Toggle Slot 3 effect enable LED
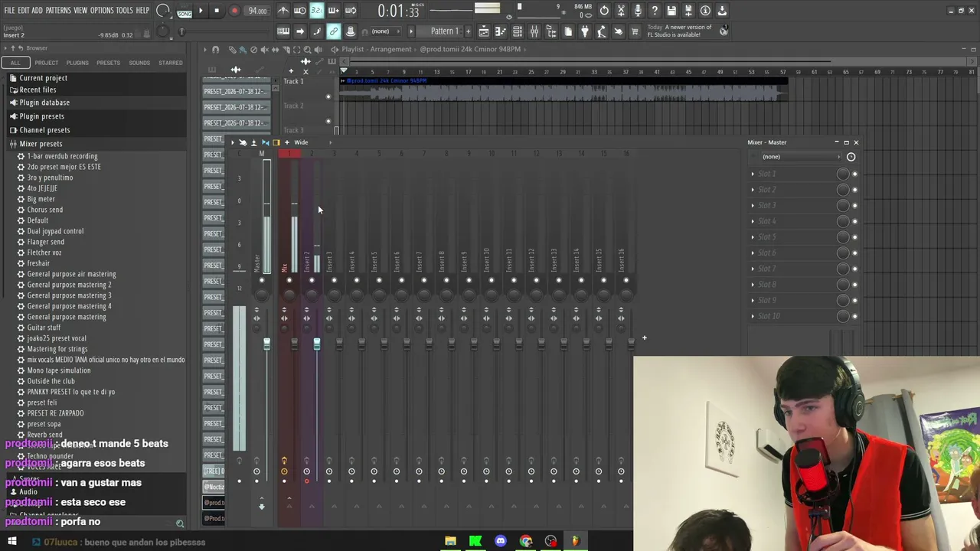Image resolution: width=980 pixels, height=551 pixels. pos(854,206)
